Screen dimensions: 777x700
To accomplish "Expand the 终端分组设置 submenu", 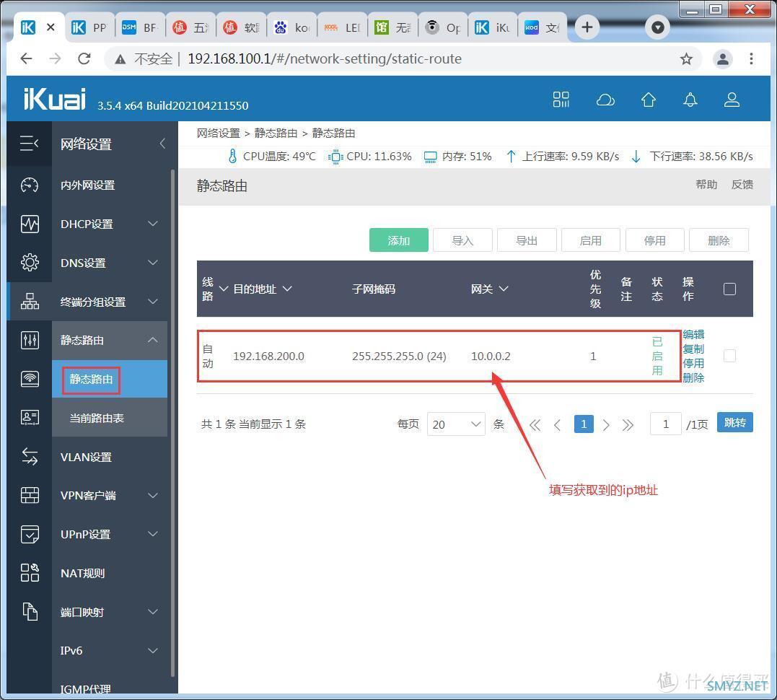I will [153, 301].
